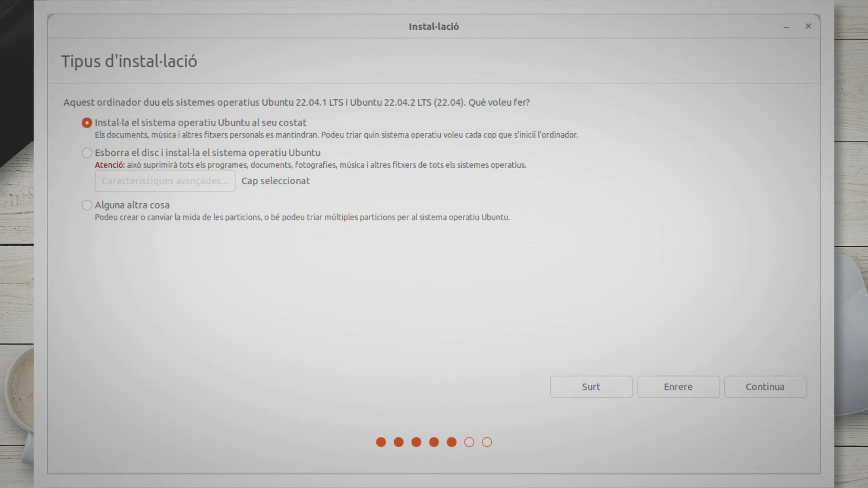868x488 pixels.
Task: Click the question text 'Què voleu fer?'
Action: [499, 103]
